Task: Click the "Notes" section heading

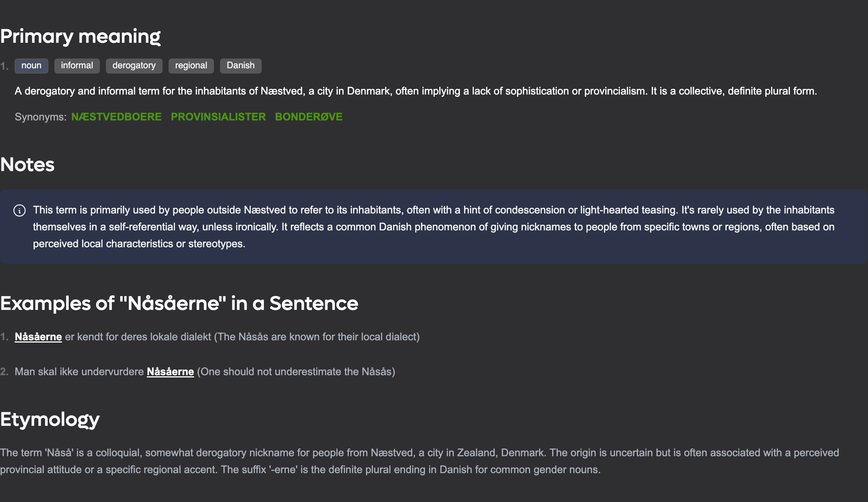Action: pos(27,164)
